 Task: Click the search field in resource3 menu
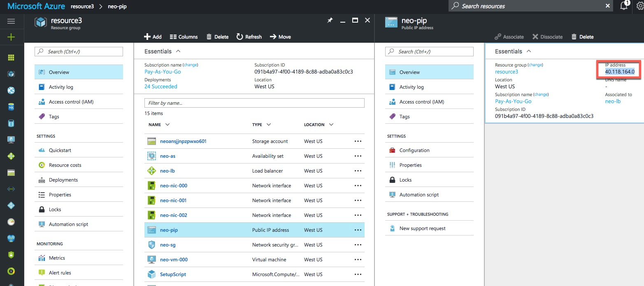pyautogui.click(x=79, y=51)
